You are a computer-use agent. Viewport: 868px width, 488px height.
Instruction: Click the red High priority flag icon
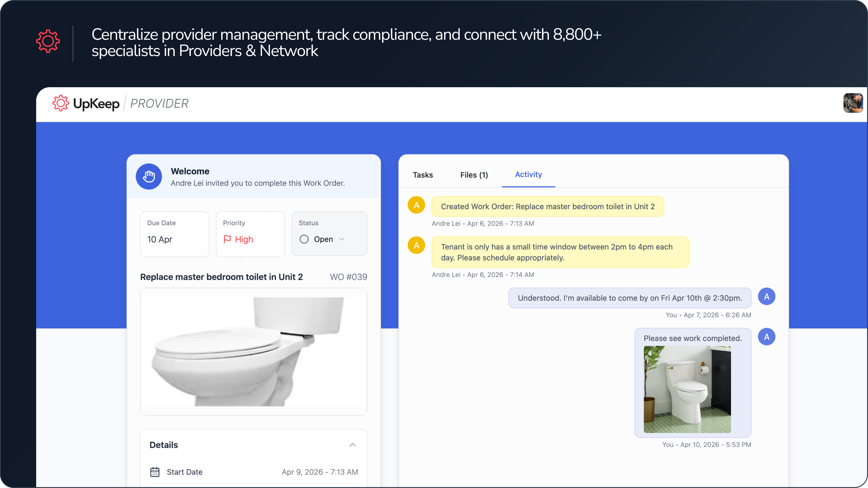pos(227,239)
